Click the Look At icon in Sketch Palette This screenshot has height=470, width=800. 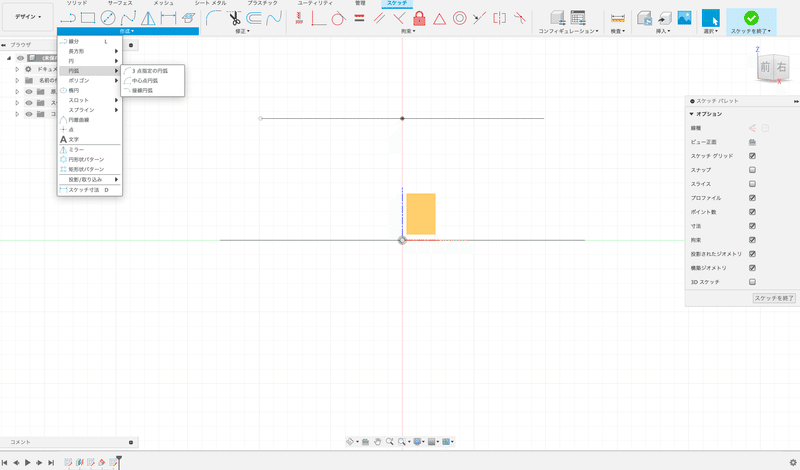pyautogui.click(x=752, y=142)
